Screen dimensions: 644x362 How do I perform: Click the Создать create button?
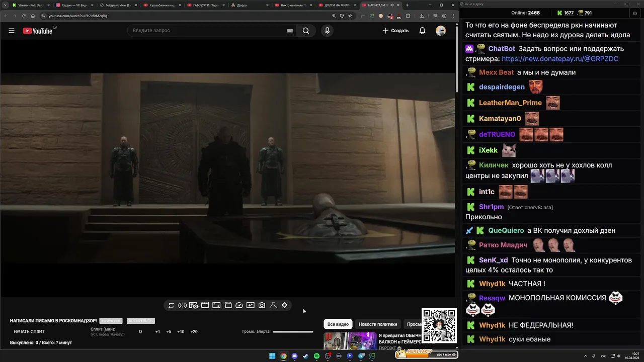click(395, 31)
